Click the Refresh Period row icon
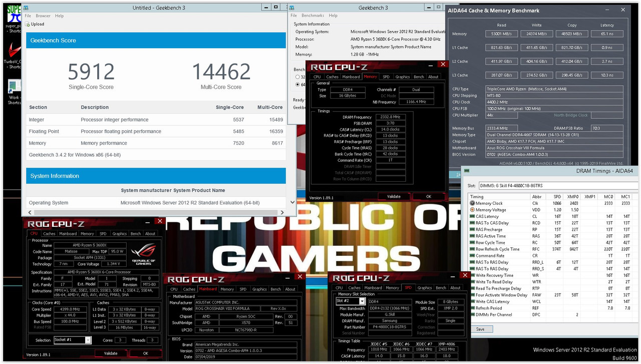The height and width of the screenshot is (364, 641). pos(472,308)
